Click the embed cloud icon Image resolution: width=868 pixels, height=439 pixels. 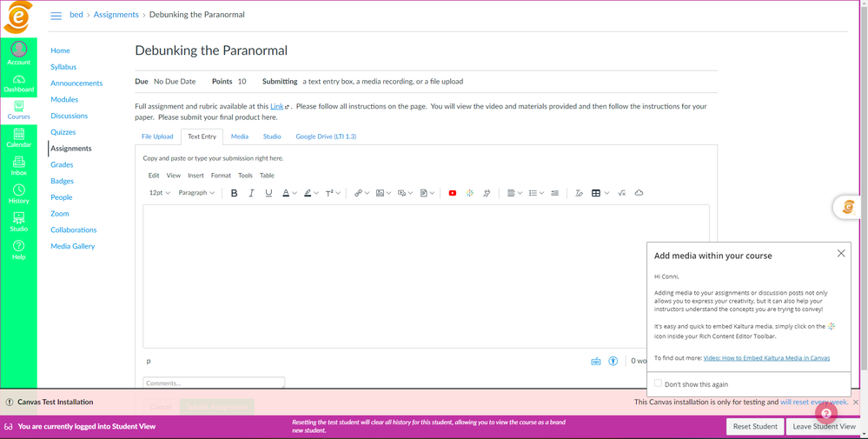pos(639,193)
